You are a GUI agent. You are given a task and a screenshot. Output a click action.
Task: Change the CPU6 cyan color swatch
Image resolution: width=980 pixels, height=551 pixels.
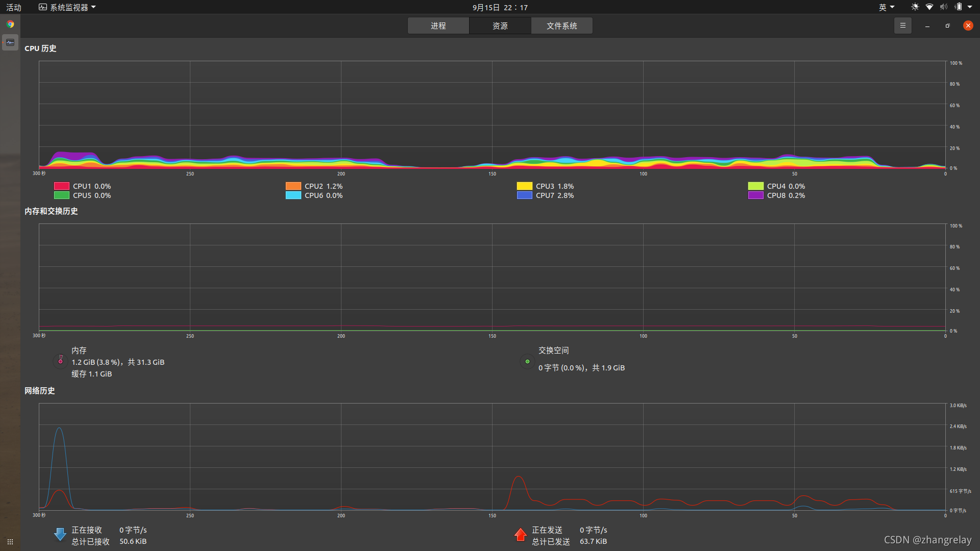tap(293, 195)
